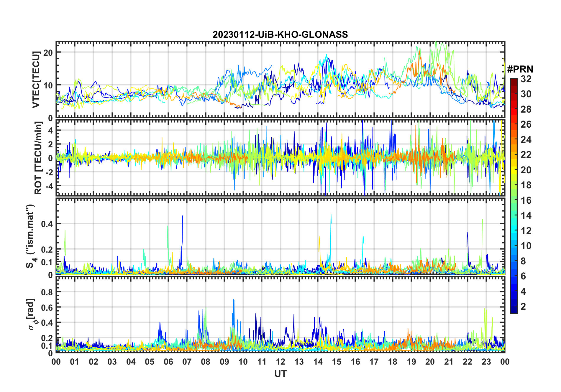Viewport: 561px width, 392px height.
Task: Click the x-axis tick label 13
Action: click(299, 362)
